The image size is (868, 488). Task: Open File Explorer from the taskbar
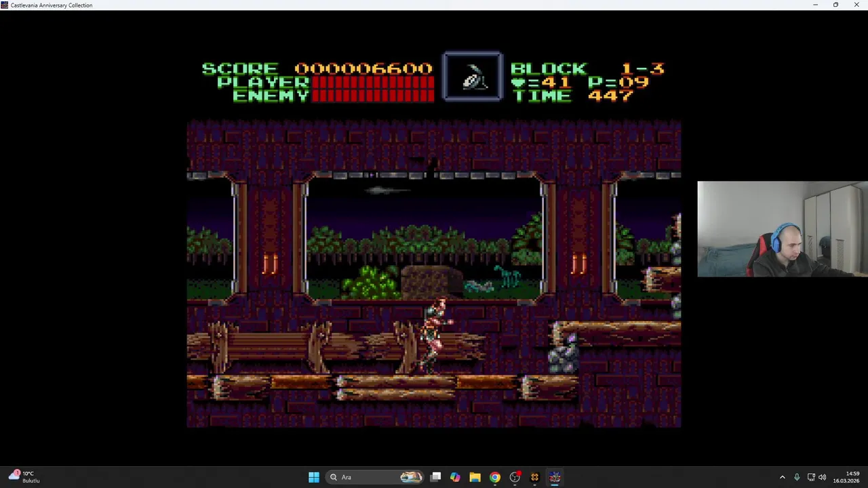pyautogui.click(x=475, y=477)
